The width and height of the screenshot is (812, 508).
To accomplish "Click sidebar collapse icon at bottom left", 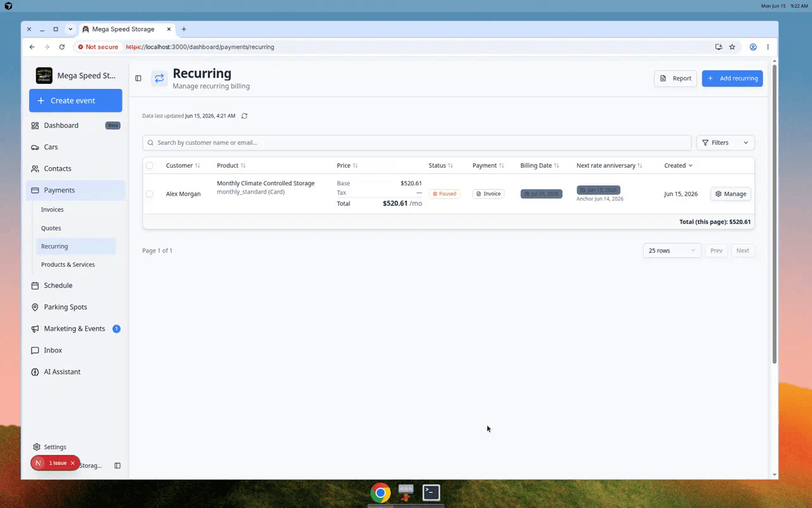I will pyautogui.click(x=117, y=465).
